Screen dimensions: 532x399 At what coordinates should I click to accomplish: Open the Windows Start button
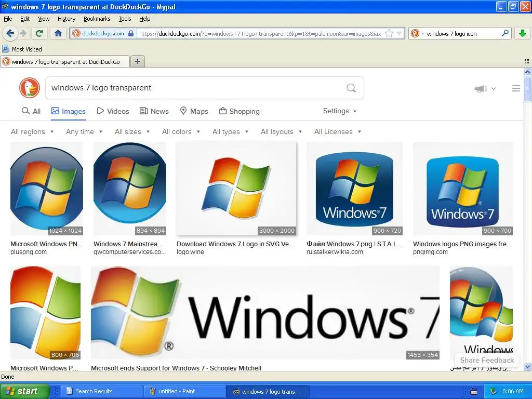click(24, 391)
